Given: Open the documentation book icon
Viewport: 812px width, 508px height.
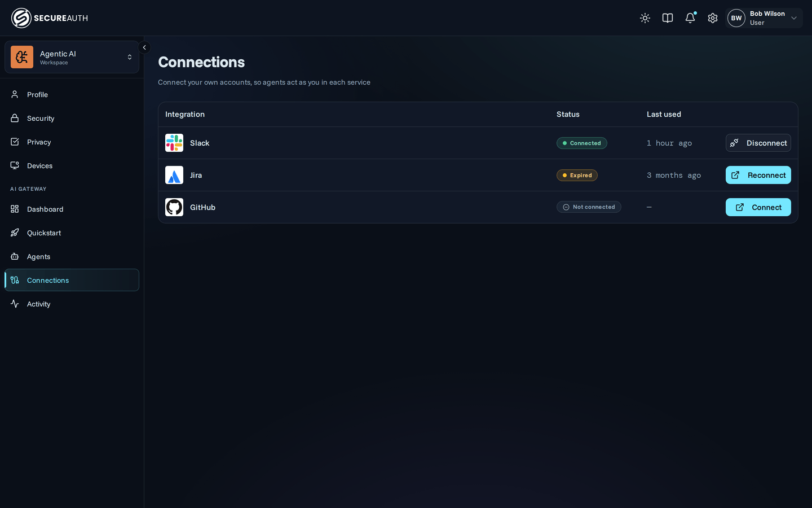Looking at the screenshot, I should [668, 18].
